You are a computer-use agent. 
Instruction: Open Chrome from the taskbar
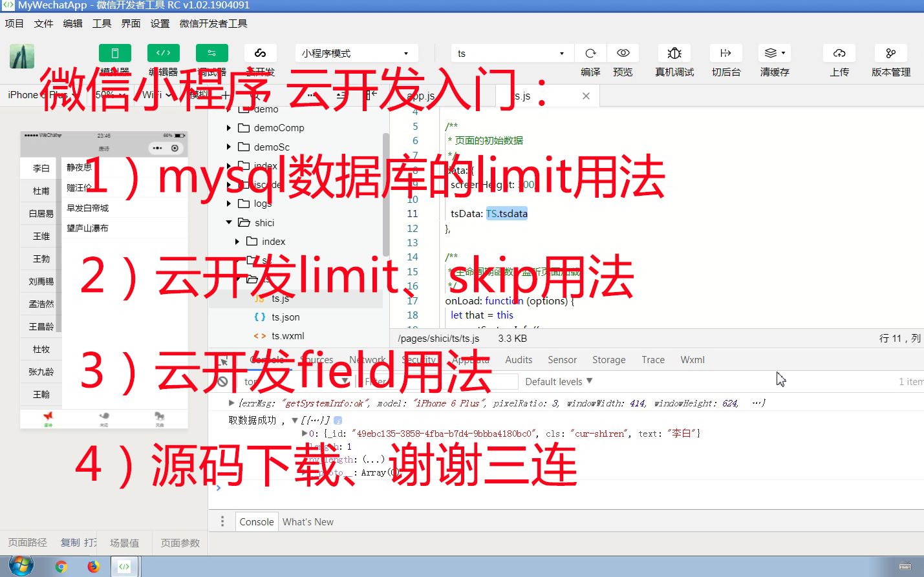61,567
